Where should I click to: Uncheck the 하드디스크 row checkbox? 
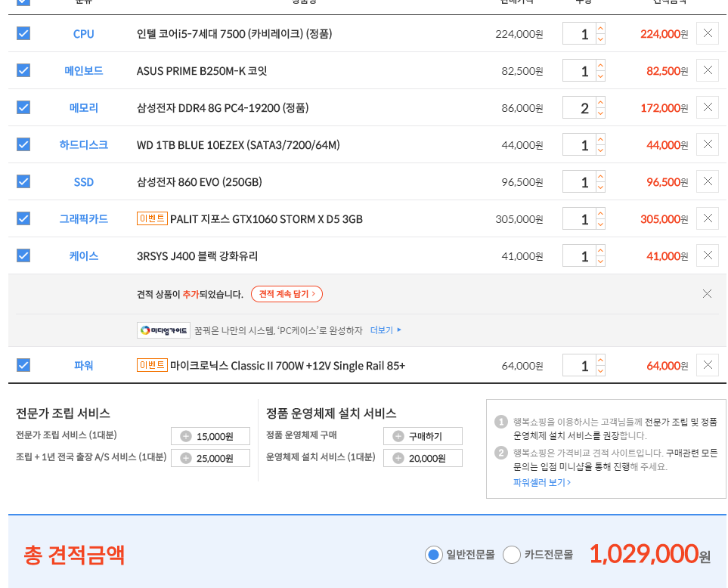point(23,144)
